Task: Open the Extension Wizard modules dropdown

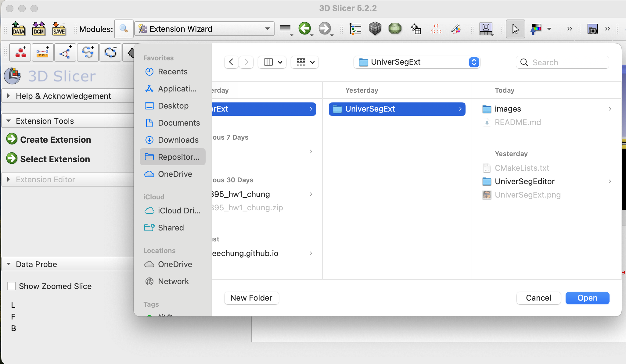Action: click(x=204, y=29)
